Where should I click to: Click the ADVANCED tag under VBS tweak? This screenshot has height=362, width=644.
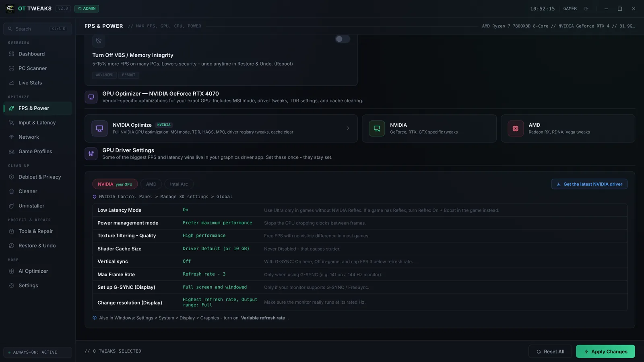point(105,75)
